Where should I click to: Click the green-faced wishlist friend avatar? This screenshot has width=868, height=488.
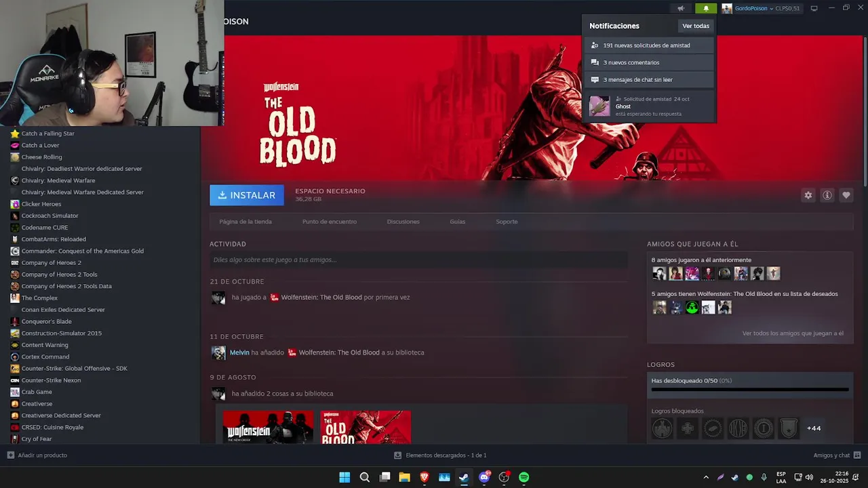tap(692, 308)
